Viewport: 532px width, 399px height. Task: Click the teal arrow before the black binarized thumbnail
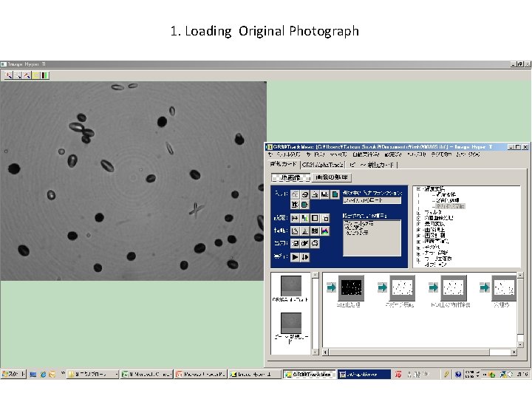coord(331,287)
